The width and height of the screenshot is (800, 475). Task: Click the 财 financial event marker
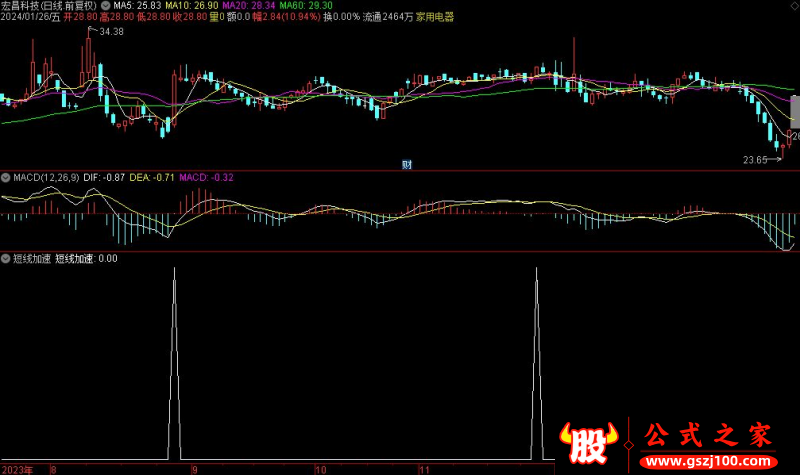click(x=407, y=164)
